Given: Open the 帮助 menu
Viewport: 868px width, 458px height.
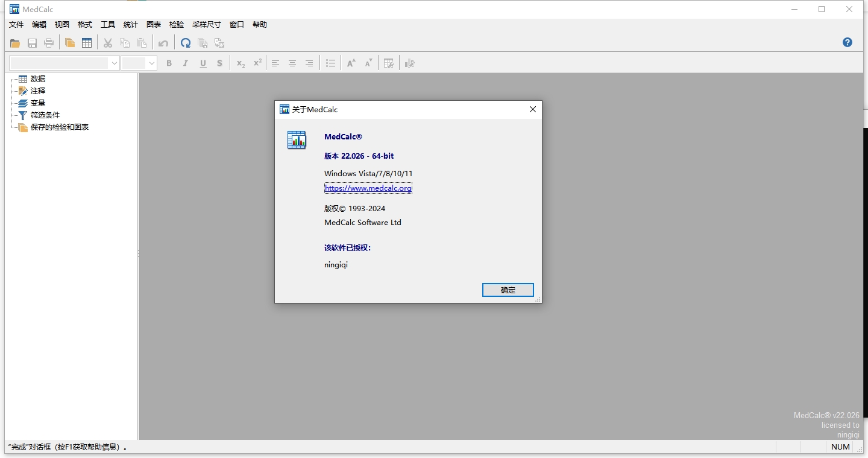Looking at the screenshot, I should [x=259, y=25].
